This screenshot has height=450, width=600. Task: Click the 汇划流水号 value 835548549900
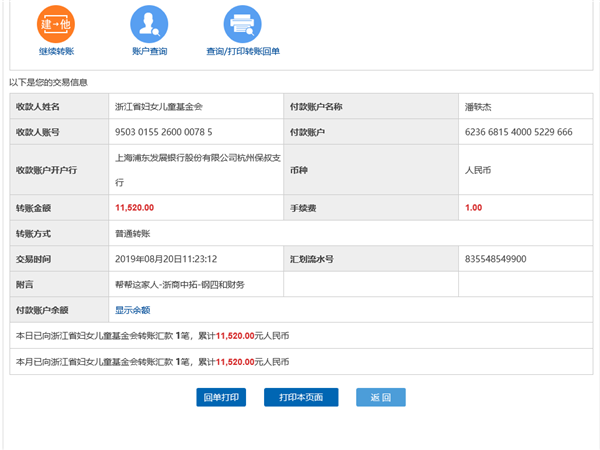496,259
